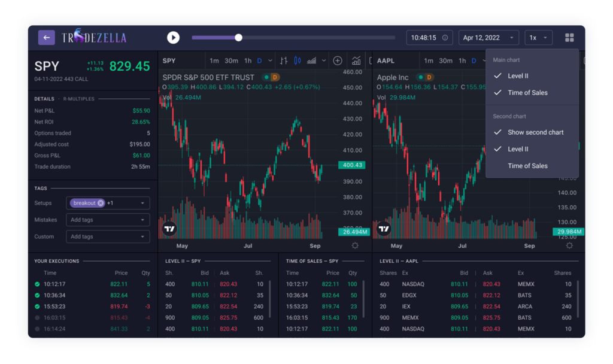Click the SPY chart settings gear icon

click(x=355, y=245)
